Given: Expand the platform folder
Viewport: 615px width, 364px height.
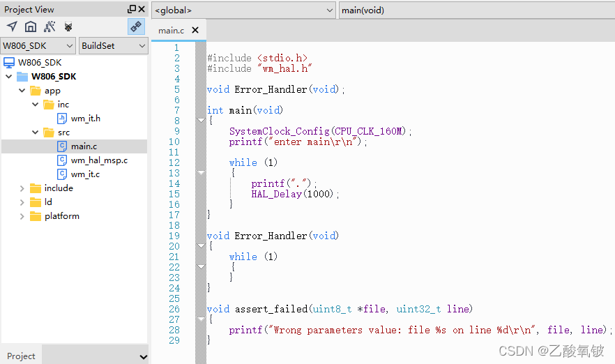Looking at the screenshot, I should 22,216.
